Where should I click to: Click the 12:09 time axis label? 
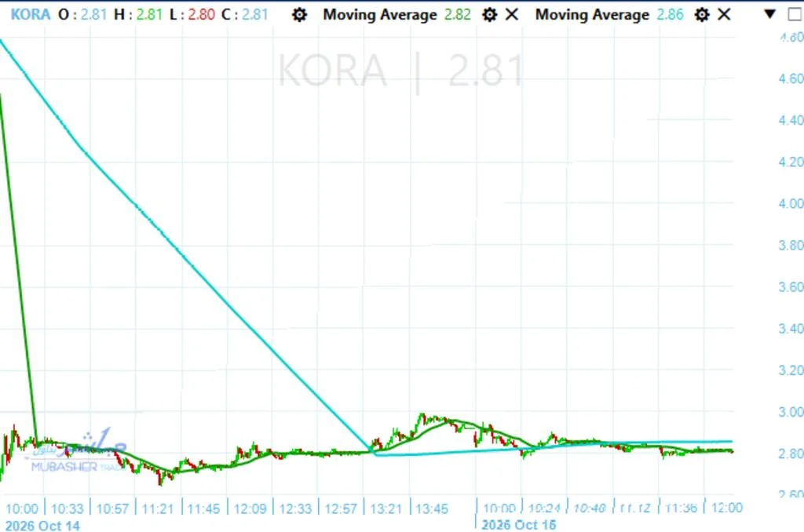(x=250, y=509)
